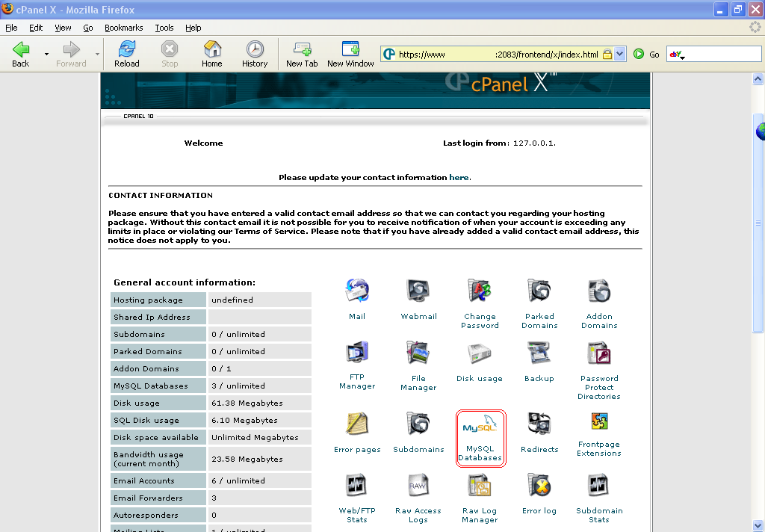Open Password Protect Directories icon

(x=599, y=353)
